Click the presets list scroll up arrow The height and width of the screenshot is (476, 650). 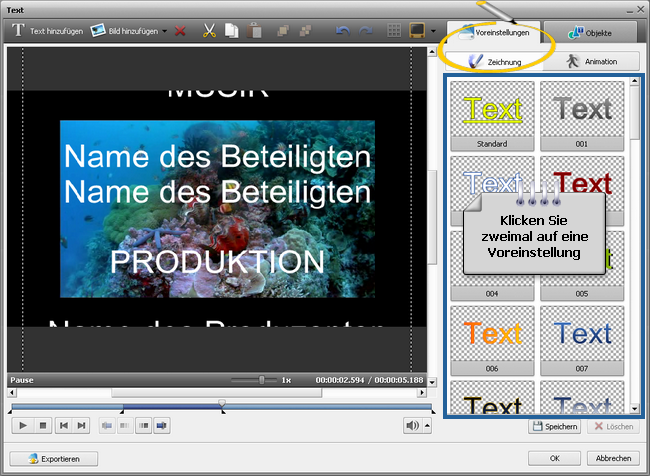point(635,81)
